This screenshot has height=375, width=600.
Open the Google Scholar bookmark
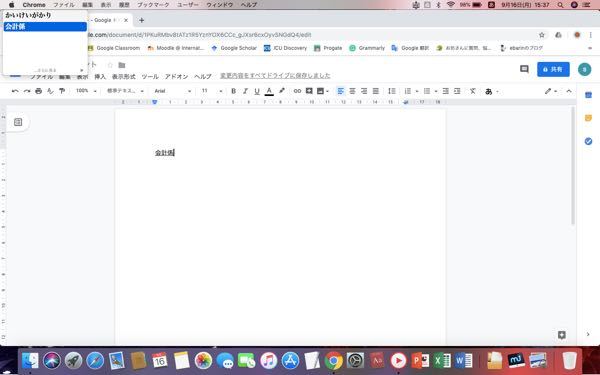click(234, 48)
